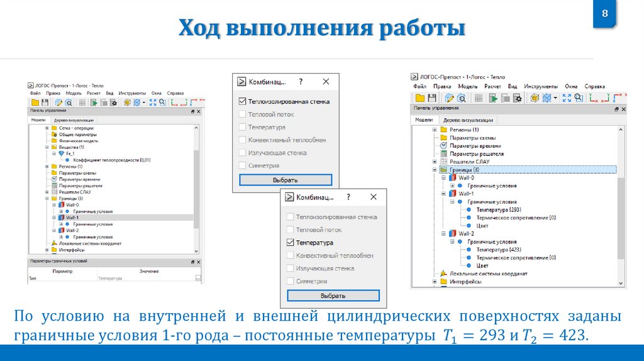
Task: Select Температура (293) item under Wall-1
Action: pyautogui.click(x=499, y=209)
